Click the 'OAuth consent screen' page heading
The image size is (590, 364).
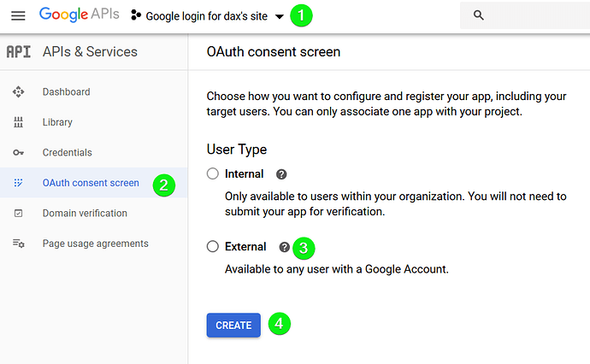274,52
